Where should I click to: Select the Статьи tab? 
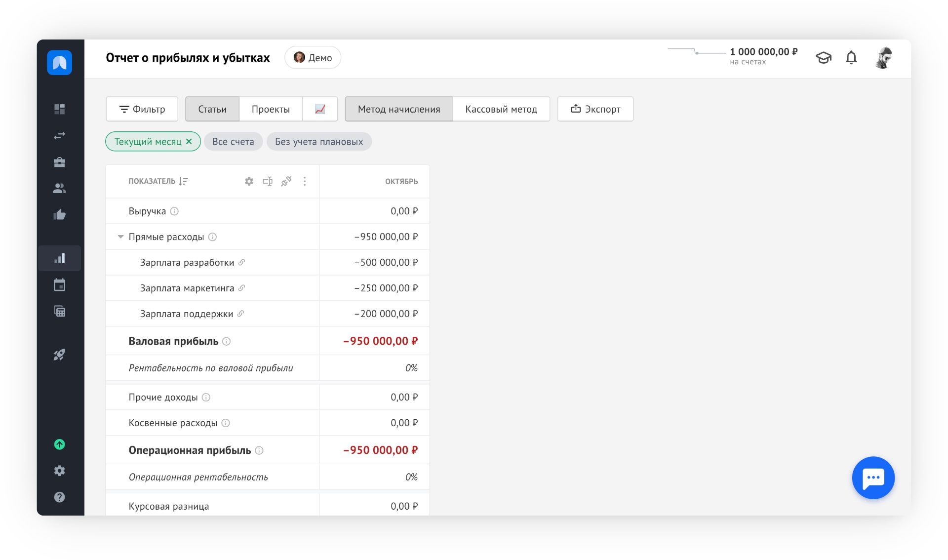[212, 109]
